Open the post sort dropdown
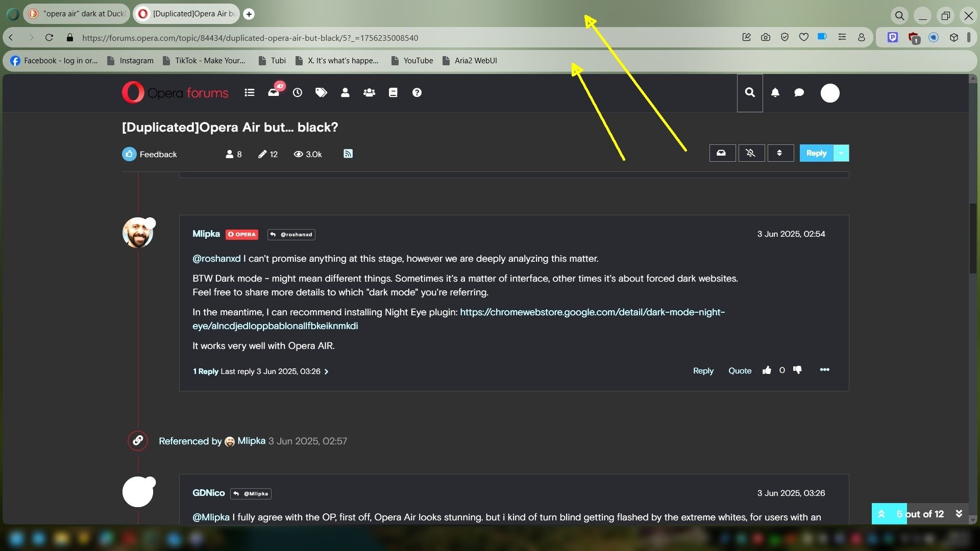 [780, 153]
